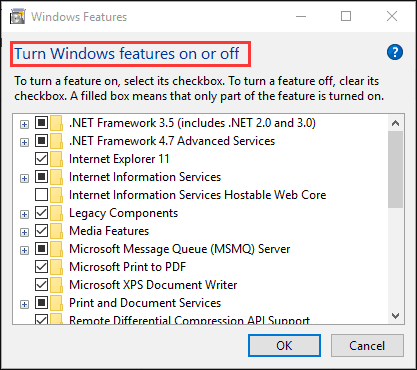Screen dimensions: 417x370
Task: Select .NET Framework 4.7 Advanced Services label
Action: coord(172,141)
